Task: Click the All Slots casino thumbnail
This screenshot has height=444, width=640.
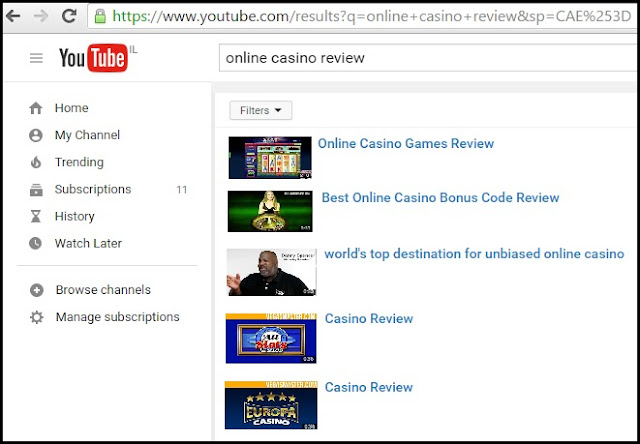Action: (271, 338)
